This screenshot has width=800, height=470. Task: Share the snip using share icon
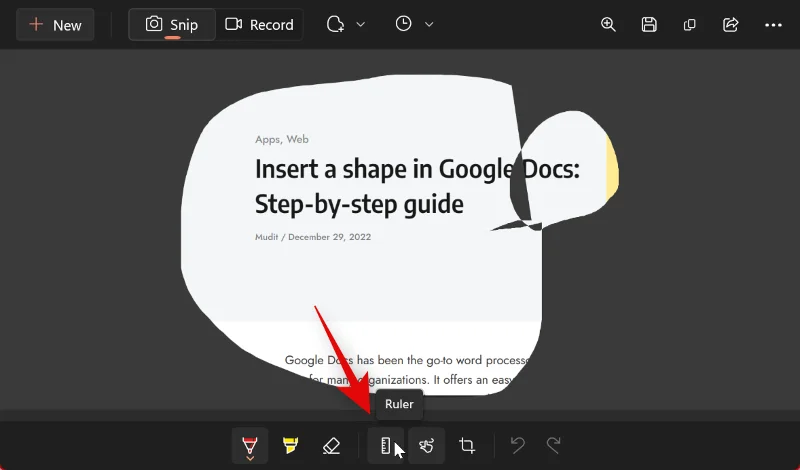pyautogui.click(x=731, y=25)
